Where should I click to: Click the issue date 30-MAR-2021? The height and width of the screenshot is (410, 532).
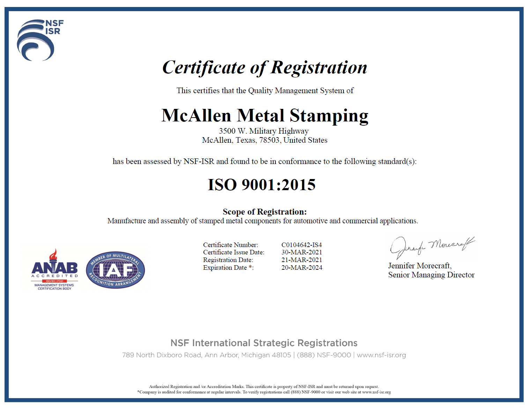[x=302, y=252]
